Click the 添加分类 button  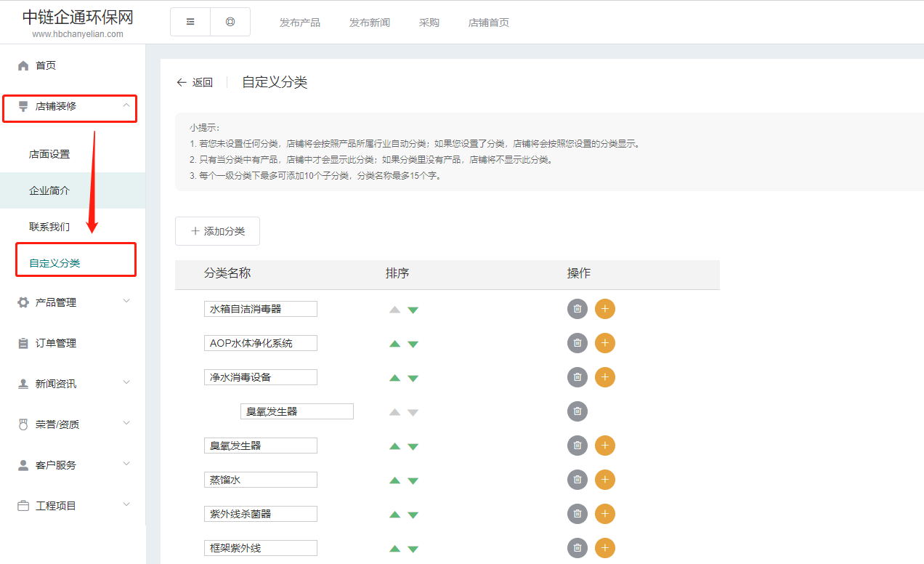pyautogui.click(x=217, y=231)
